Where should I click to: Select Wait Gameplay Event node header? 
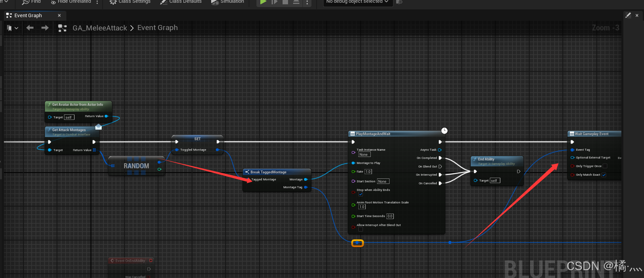594,134
